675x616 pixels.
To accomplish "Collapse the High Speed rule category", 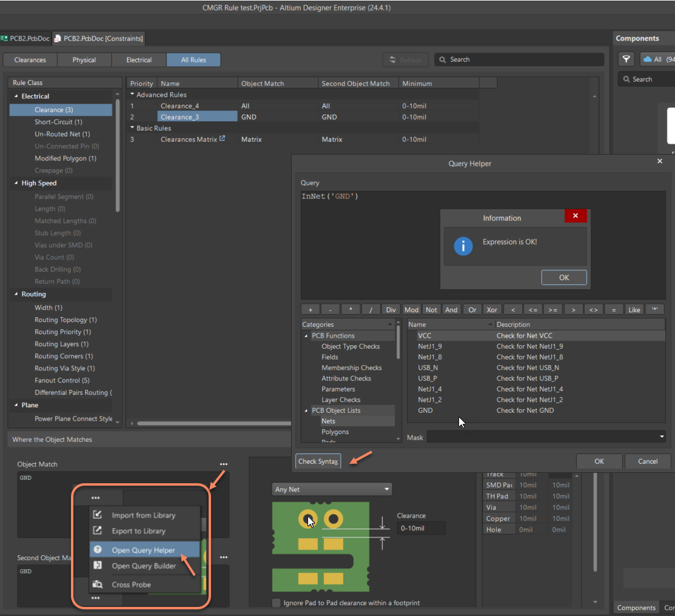I will point(16,183).
